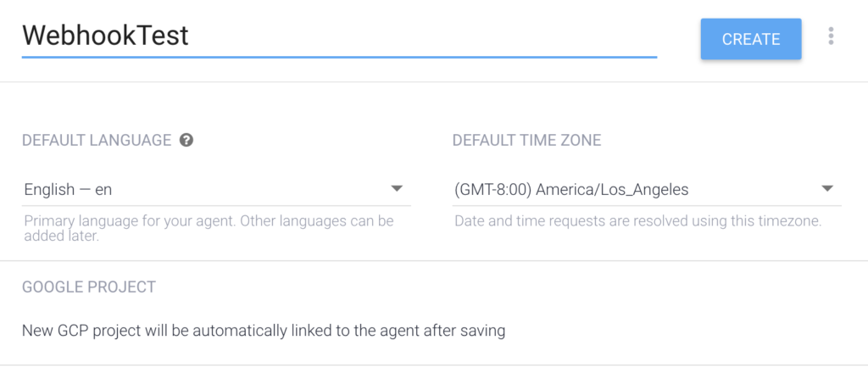Click the DEFAULT TIME ZONE label
The height and width of the screenshot is (368, 868).
click(526, 140)
